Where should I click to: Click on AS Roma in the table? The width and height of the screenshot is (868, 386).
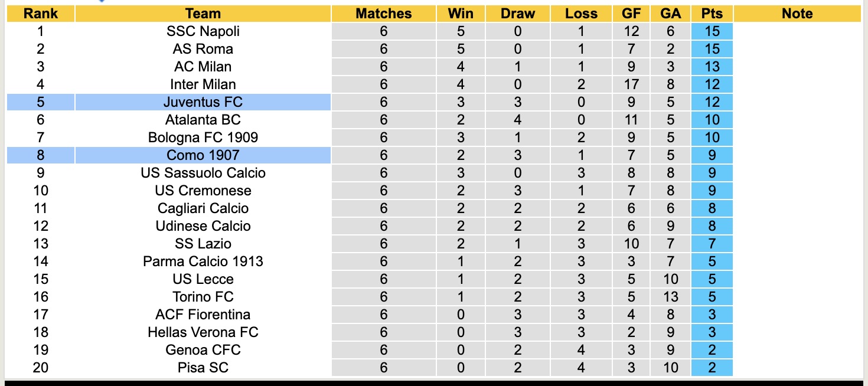click(203, 49)
